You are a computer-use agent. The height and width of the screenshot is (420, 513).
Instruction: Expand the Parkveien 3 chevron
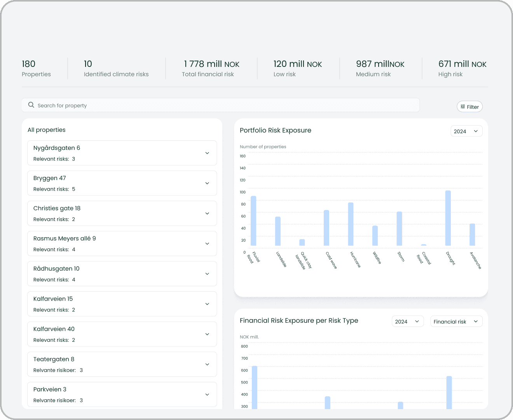[207, 394]
